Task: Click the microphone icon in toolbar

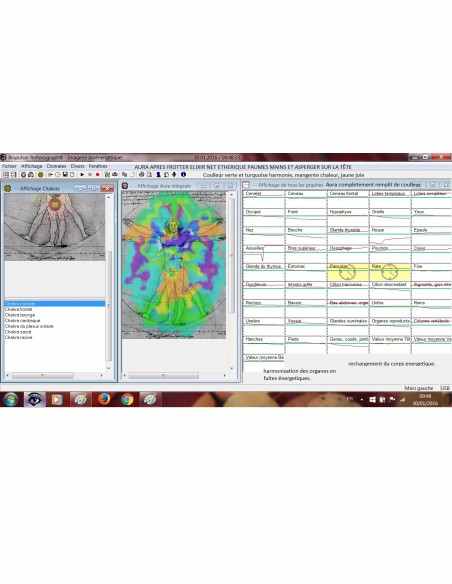Action: (x=174, y=174)
